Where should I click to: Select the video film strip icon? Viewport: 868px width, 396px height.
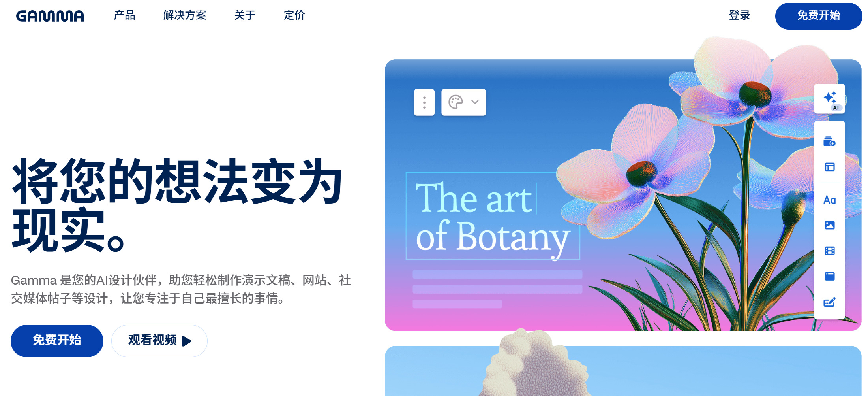[829, 251]
